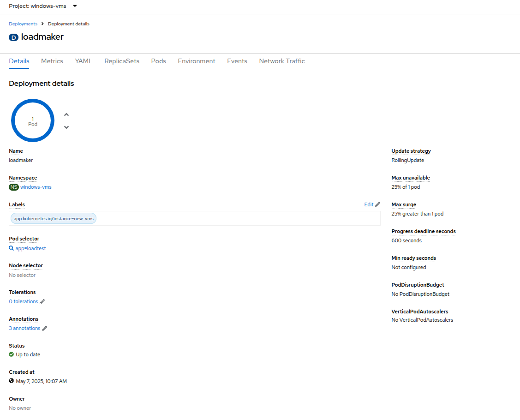Open the windows-vms namespace link
Screen dimensions: 520x420
coord(36,187)
